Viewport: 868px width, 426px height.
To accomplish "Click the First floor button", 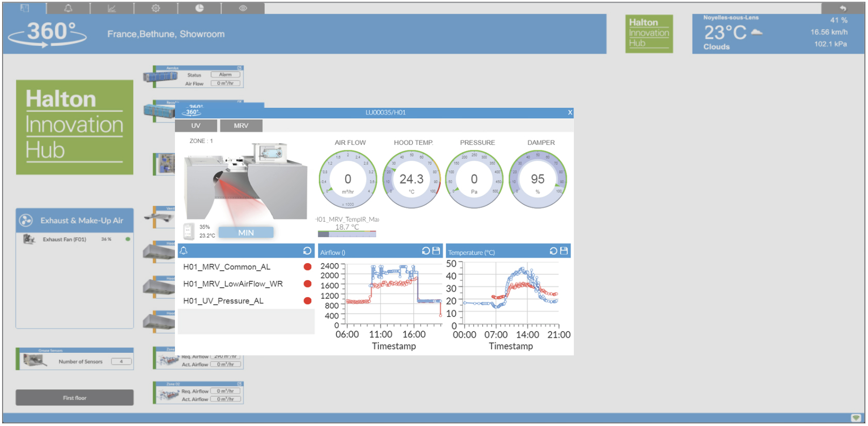I will coord(75,398).
